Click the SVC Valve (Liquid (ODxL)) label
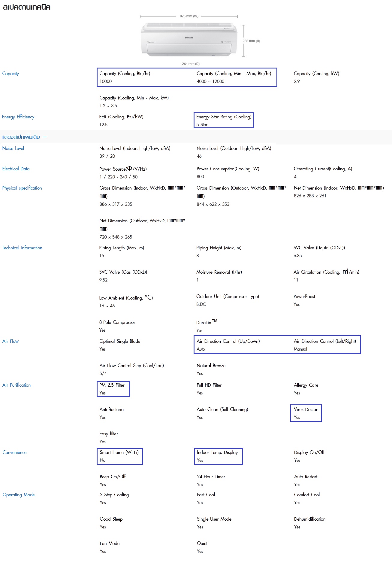The width and height of the screenshot is (392, 563). (x=319, y=248)
